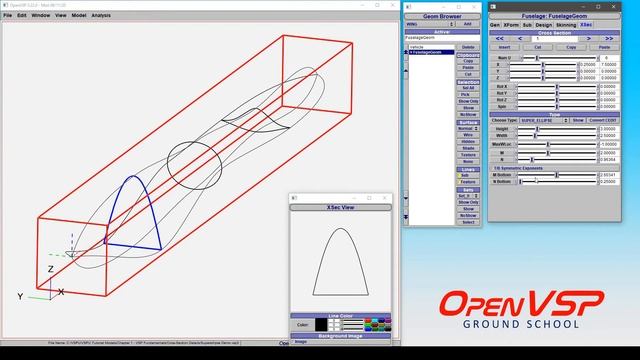Open the Model menu

click(x=79, y=15)
